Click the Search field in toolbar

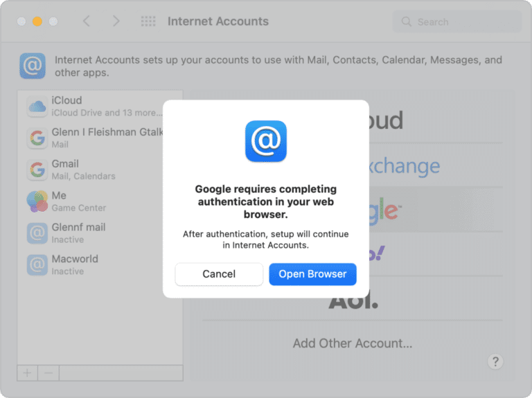click(457, 21)
